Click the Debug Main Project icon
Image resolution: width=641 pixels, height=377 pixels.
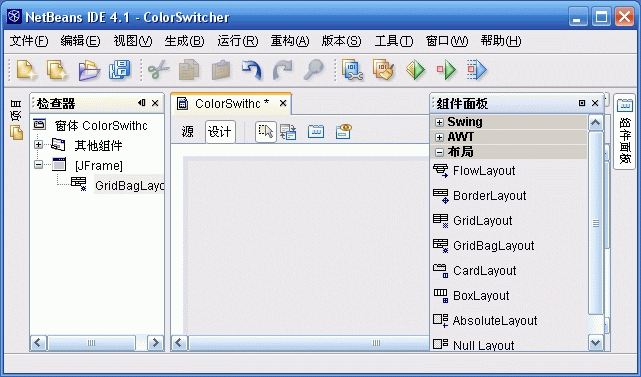[446, 70]
